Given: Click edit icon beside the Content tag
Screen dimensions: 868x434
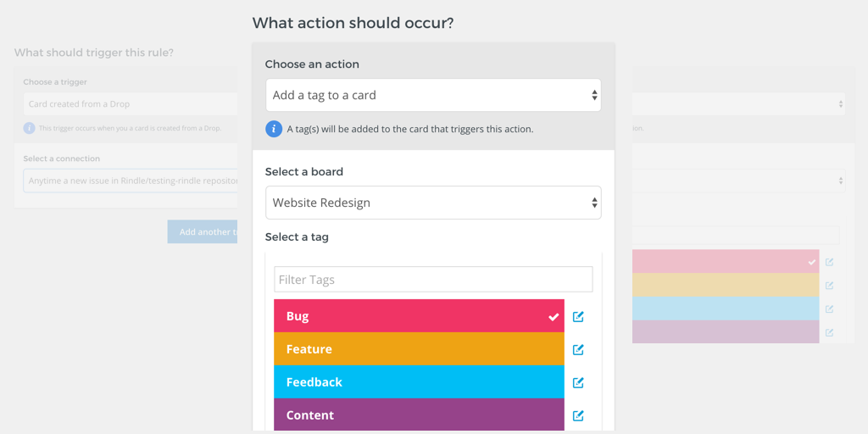Looking at the screenshot, I should pos(578,415).
